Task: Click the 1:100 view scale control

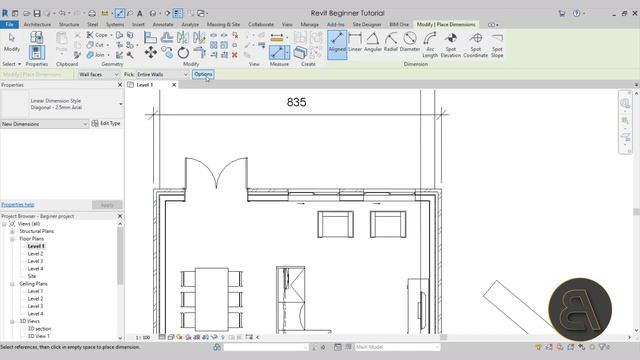Action: point(143,338)
